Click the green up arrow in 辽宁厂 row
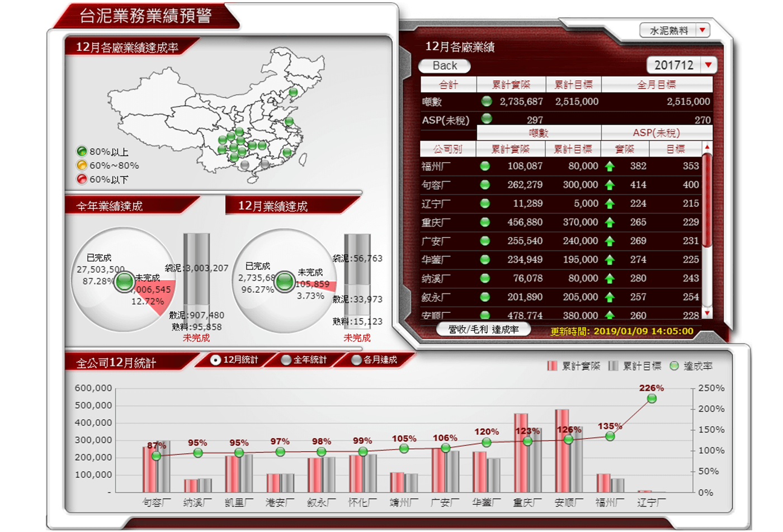The width and height of the screenshot is (783, 532). 610,204
